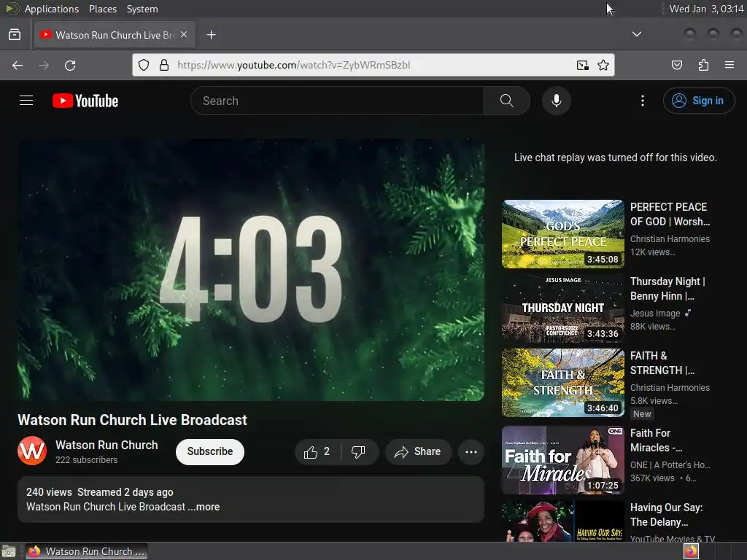
Task: Open the Watson Run Church channel name link
Action: (x=107, y=446)
